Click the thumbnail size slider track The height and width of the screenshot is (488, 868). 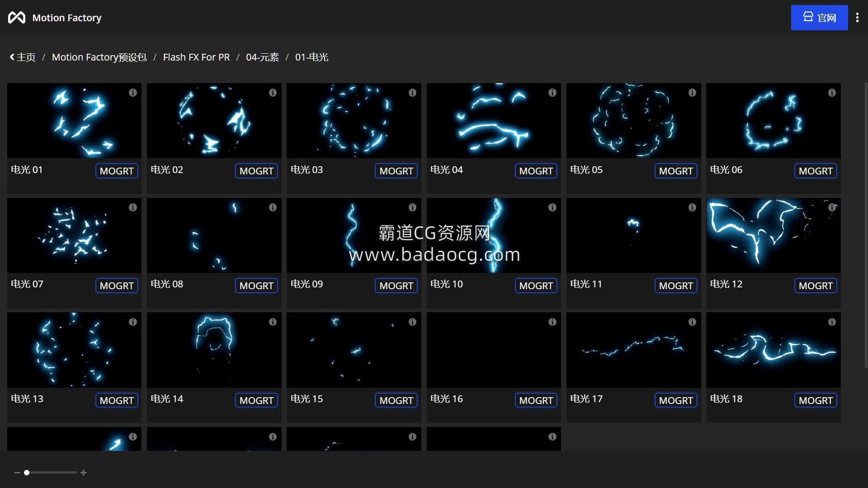click(x=51, y=473)
